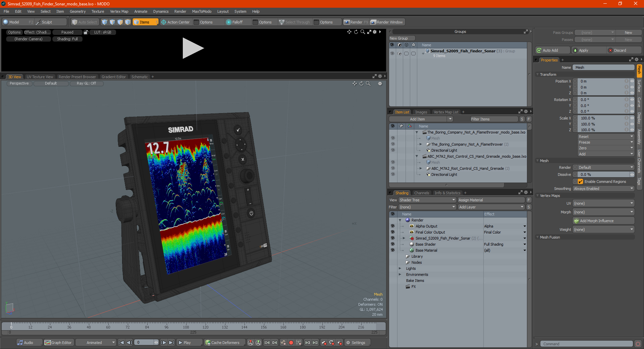Step forward one frame

point(164,343)
